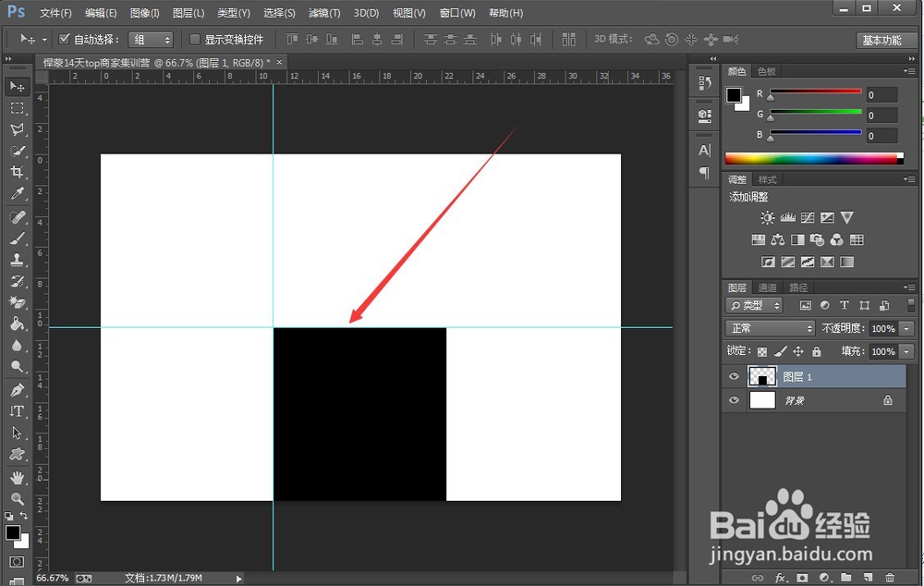This screenshot has width=924, height=586.
Task: Select the Clone Stamp tool
Action: point(17,260)
